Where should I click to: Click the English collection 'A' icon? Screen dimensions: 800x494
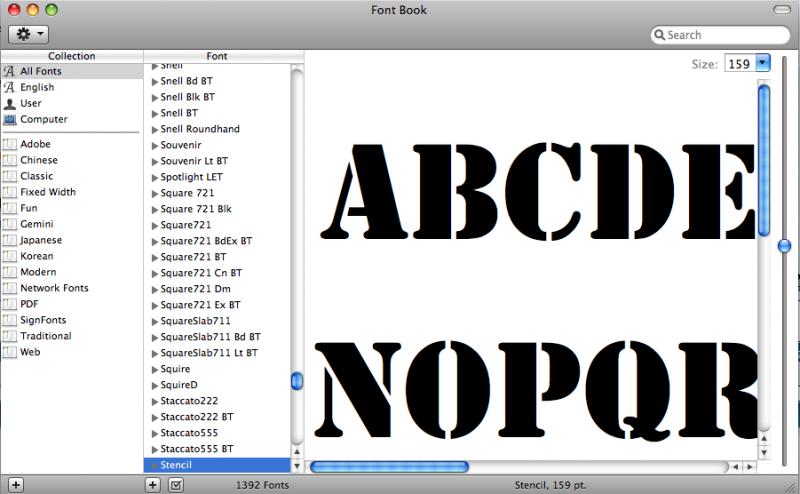[9, 87]
